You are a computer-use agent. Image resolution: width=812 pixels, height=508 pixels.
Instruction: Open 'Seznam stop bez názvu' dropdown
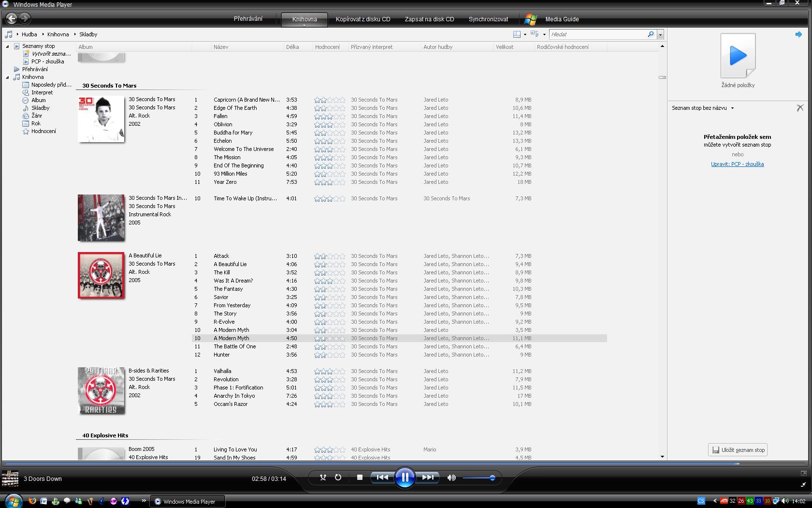tap(732, 108)
